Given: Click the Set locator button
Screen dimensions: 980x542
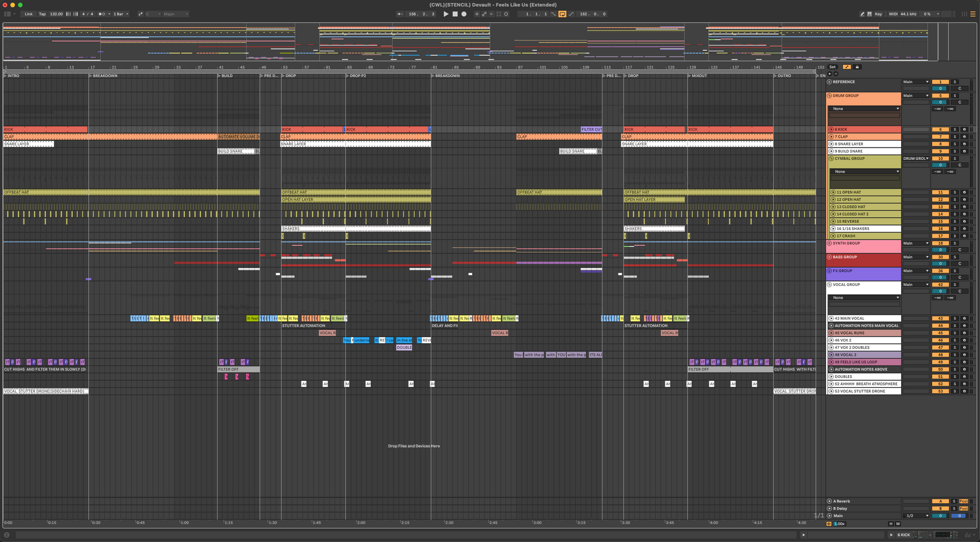Looking at the screenshot, I should (832, 67).
